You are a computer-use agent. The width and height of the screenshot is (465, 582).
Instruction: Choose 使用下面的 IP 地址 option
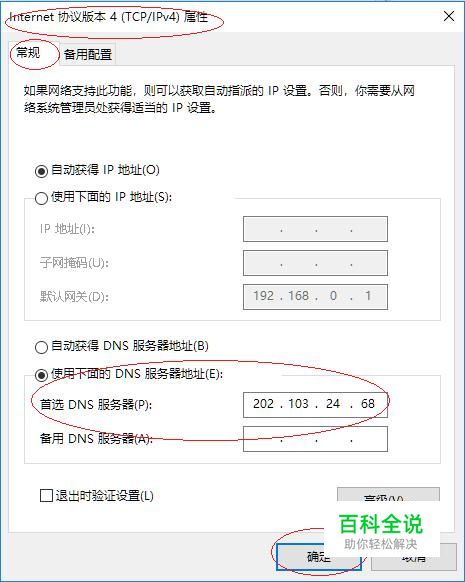(41, 198)
